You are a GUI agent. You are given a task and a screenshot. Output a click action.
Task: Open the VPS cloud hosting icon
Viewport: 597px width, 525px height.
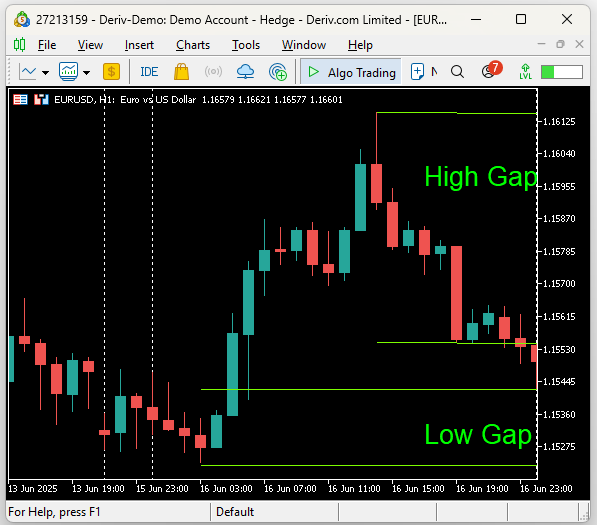click(x=246, y=72)
